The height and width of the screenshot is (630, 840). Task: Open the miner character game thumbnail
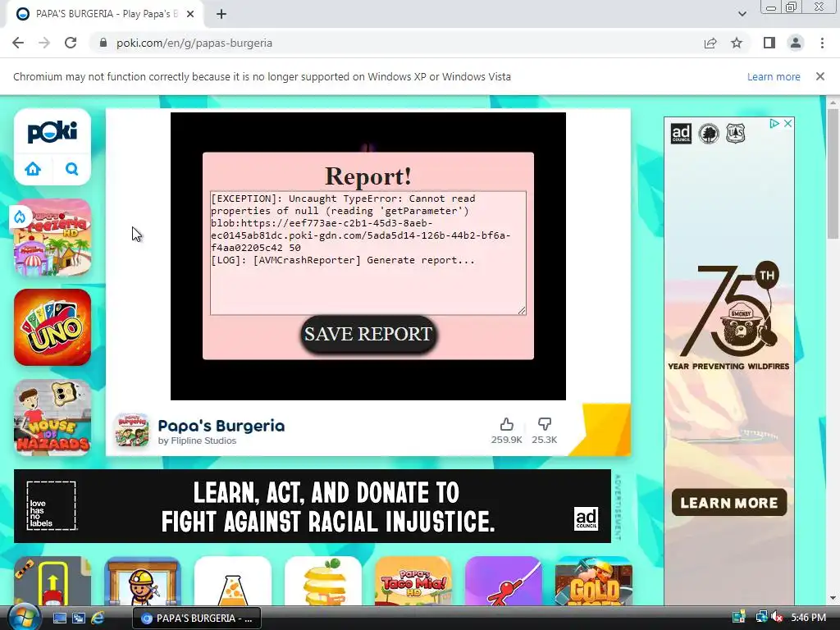point(143,582)
